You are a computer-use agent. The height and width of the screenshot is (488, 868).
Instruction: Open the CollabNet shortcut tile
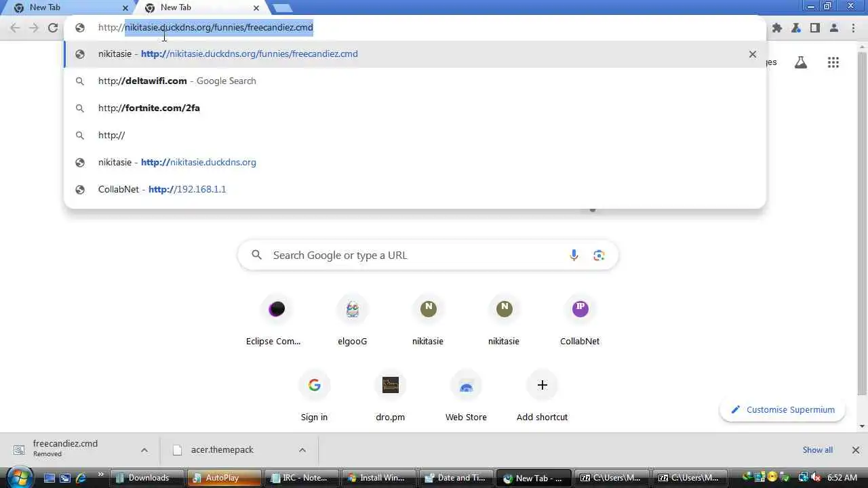pos(580,321)
